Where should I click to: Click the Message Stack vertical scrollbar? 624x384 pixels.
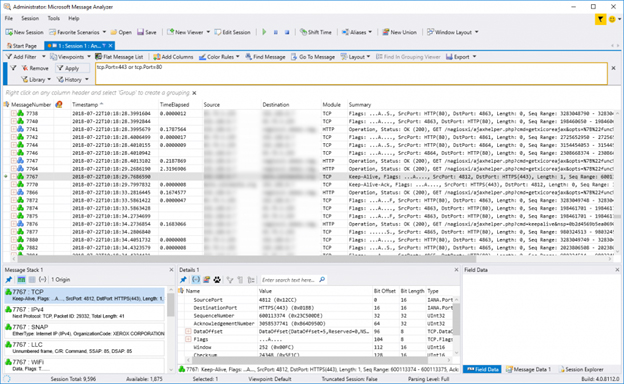[171, 306]
